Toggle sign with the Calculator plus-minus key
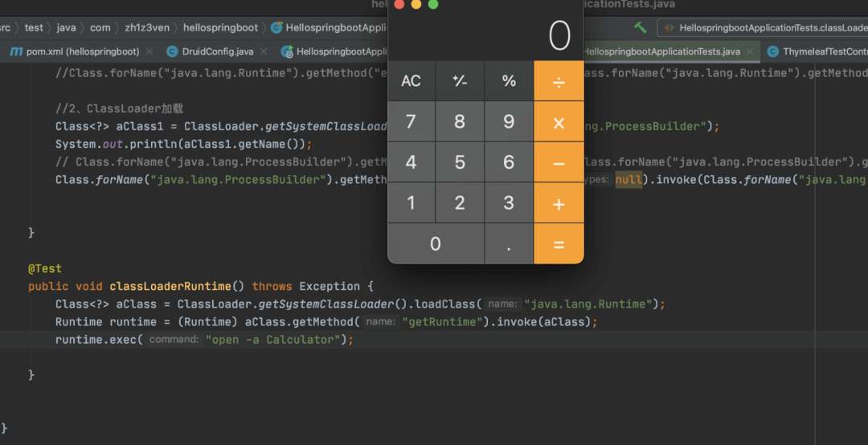868x445 pixels. [x=460, y=81]
